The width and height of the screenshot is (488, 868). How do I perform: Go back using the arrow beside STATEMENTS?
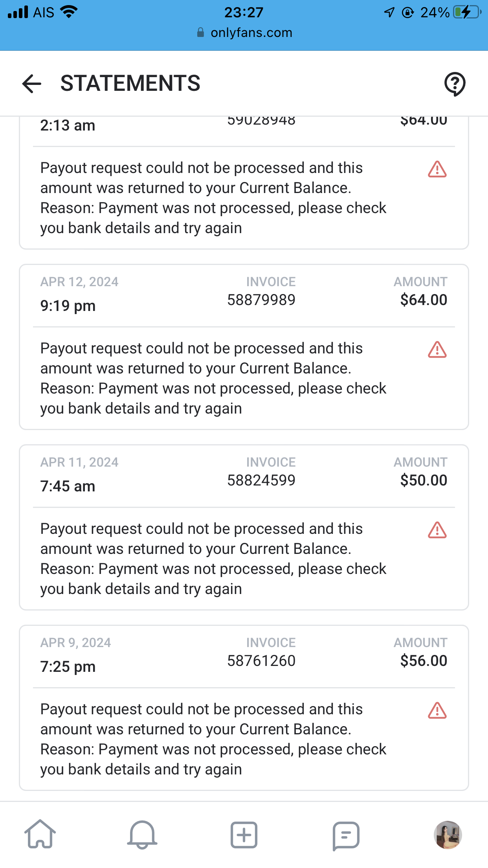click(x=32, y=83)
